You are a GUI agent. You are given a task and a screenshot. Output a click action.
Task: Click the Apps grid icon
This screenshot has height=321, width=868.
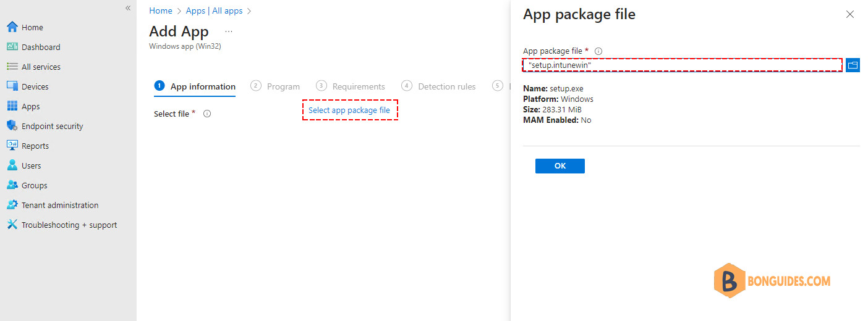point(12,106)
